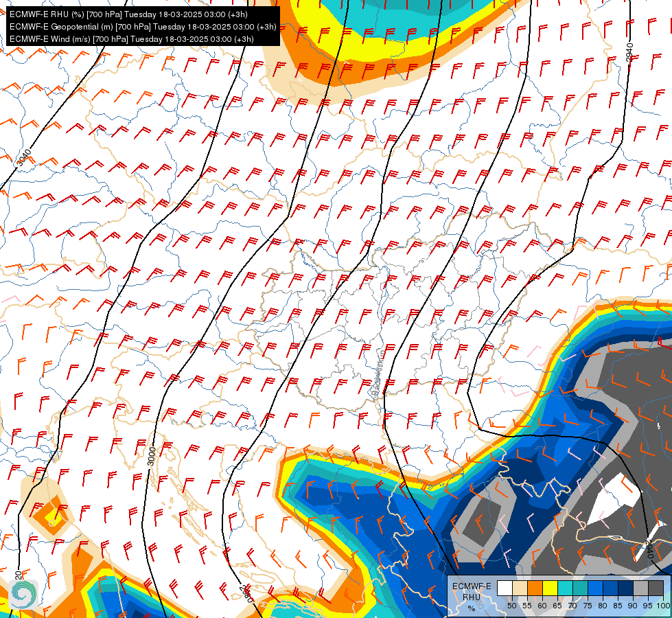Click the rotated Bács-Kiskun county label

click(378, 374)
